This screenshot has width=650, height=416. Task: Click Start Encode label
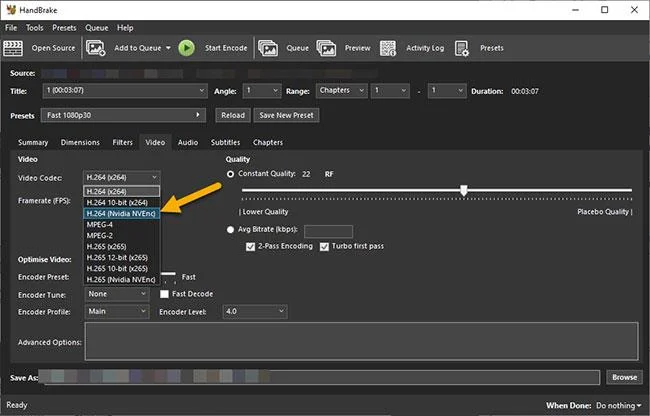(226, 48)
